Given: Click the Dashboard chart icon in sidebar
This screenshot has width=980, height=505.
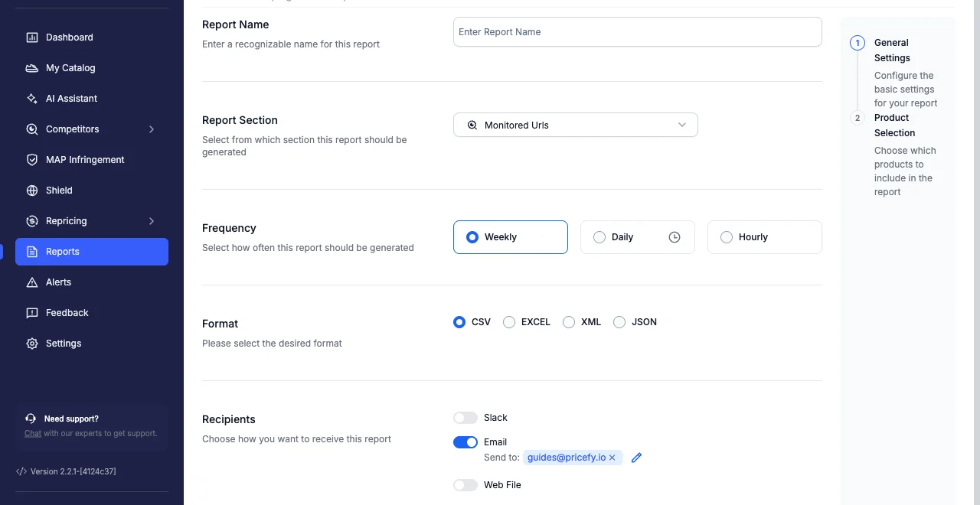Looking at the screenshot, I should click(x=32, y=37).
